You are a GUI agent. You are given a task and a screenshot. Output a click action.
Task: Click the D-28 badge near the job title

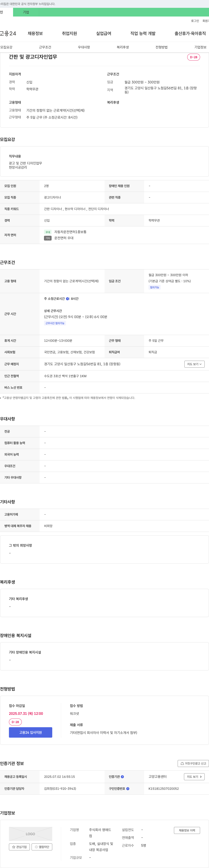(194, 57)
